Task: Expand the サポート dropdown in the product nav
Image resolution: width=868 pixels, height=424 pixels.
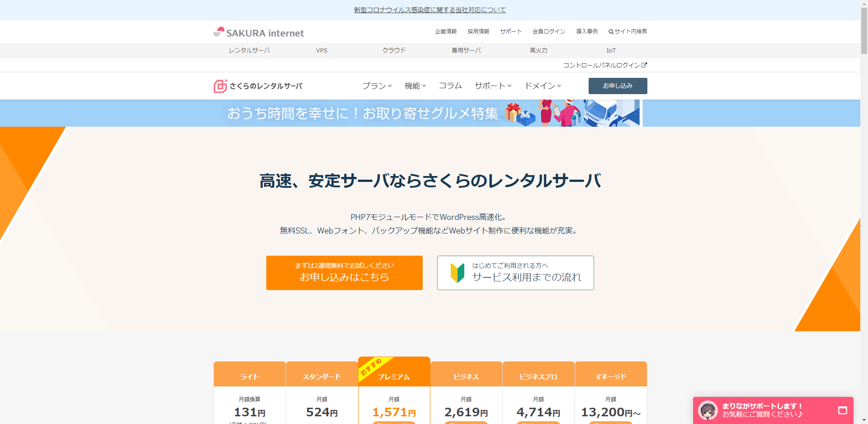Action: [x=493, y=86]
